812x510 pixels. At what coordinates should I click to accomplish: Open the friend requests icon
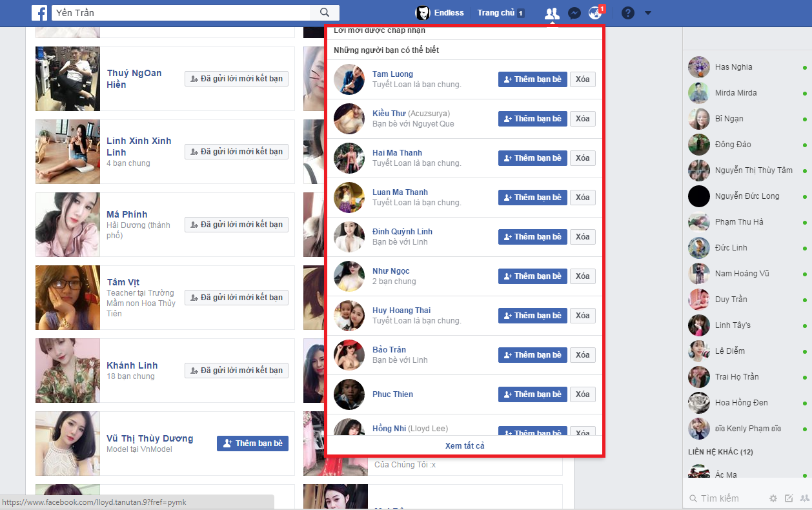tap(551, 13)
